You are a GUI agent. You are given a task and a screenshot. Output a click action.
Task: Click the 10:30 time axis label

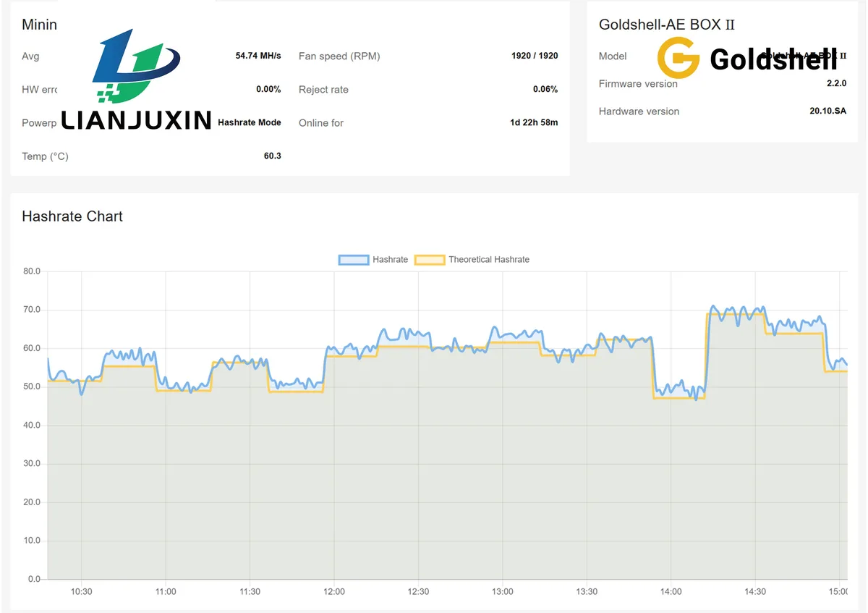point(81,591)
